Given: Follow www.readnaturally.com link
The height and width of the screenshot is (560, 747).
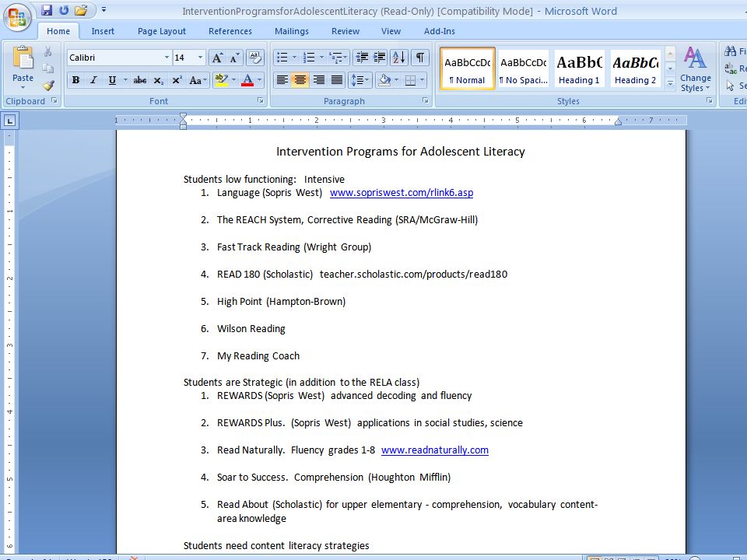Looking at the screenshot, I should point(434,450).
